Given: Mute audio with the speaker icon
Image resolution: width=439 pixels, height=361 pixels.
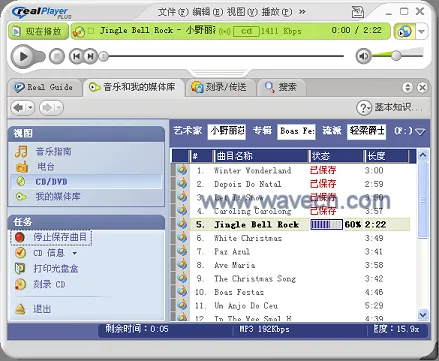Looking at the screenshot, I should [x=363, y=56].
